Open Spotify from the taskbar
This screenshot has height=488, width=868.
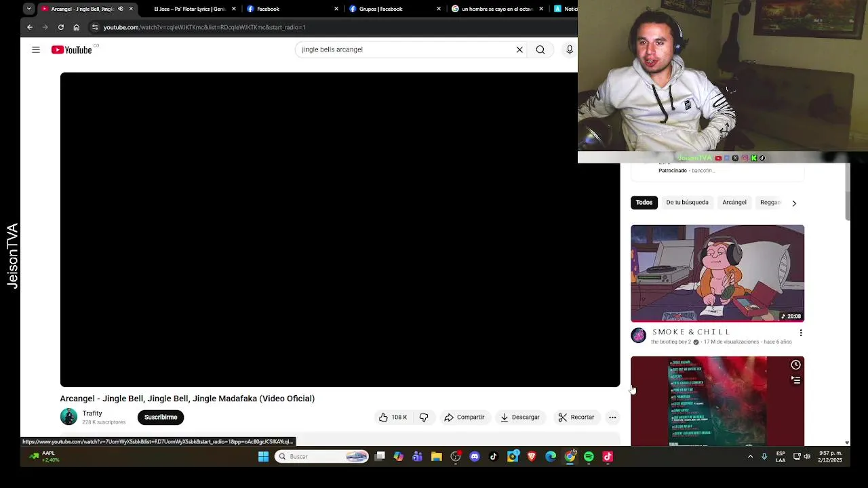click(x=589, y=457)
